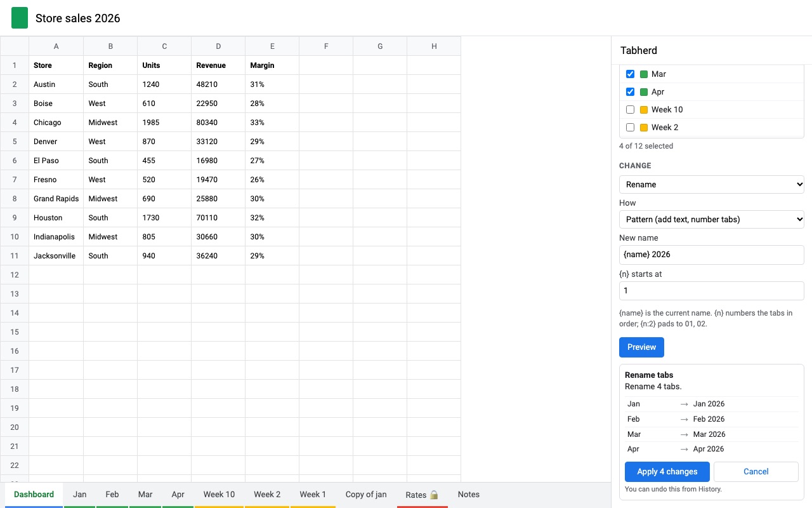
Task: Click the Store sales 2026 document title
Action: click(x=78, y=18)
